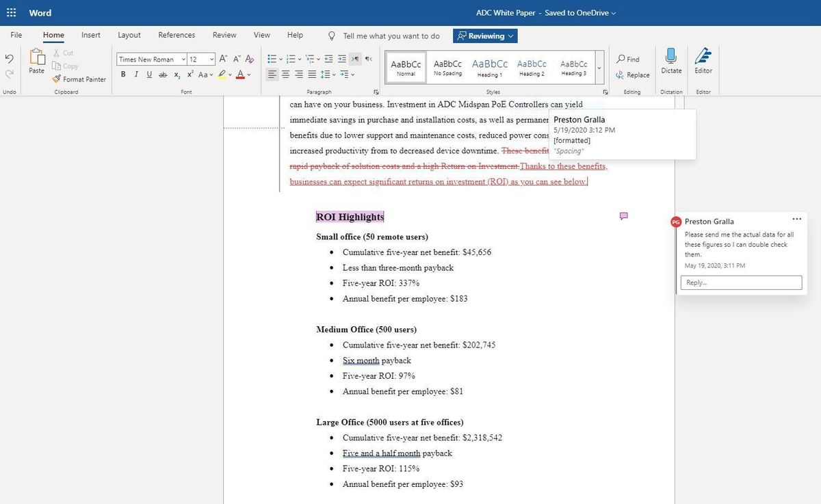Apply the Heading 1 style
The width and height of the screenshot is (821, 504).
(x=489, y=67)
